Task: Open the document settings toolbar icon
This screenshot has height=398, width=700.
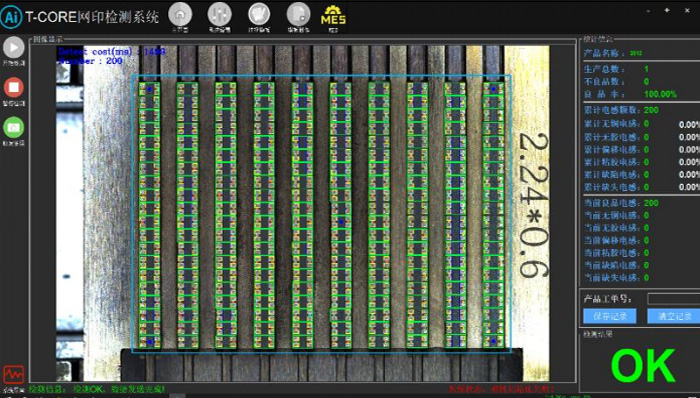Action: [x=298, y=14]
